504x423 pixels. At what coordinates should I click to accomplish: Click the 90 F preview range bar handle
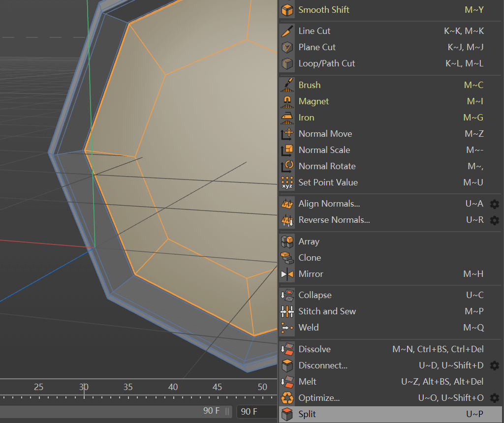tap(227, 411)
